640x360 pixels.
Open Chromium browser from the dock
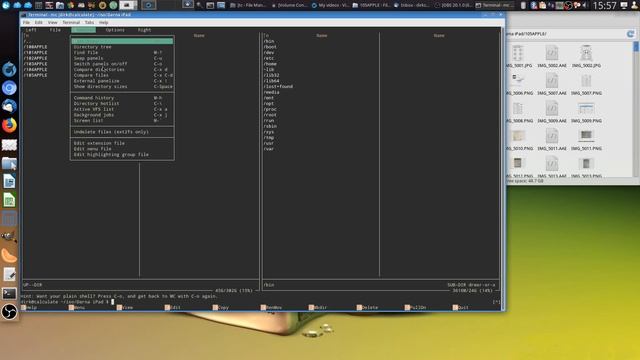point(9,88)
